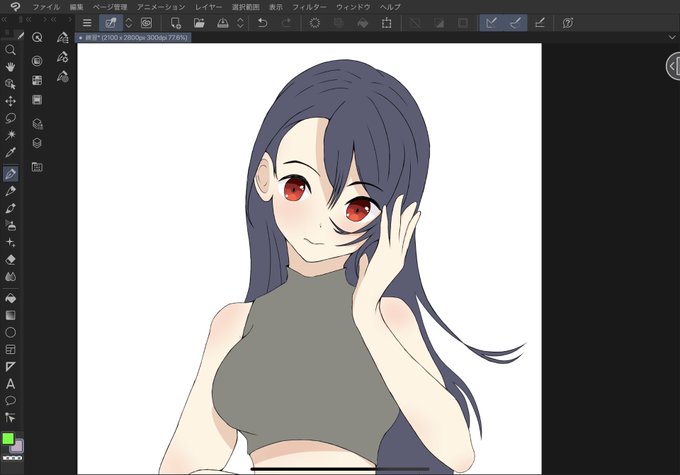Click the Scale/Rotate transform icon
The width and height of the screenshot is (680, 475).
pos(386,23)
